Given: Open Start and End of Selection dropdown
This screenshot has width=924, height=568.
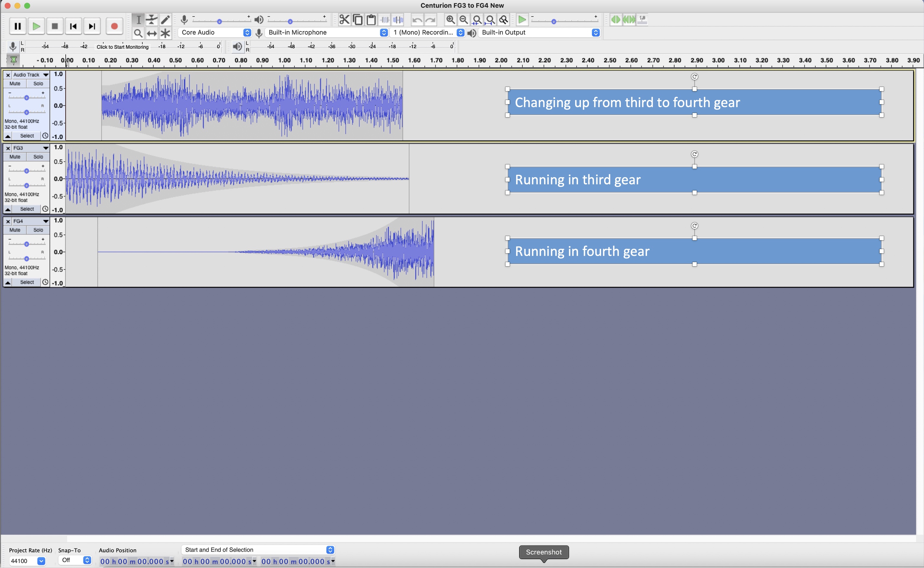Looking at the screenshot, I should pyautogui.click(x=258, y=550).
